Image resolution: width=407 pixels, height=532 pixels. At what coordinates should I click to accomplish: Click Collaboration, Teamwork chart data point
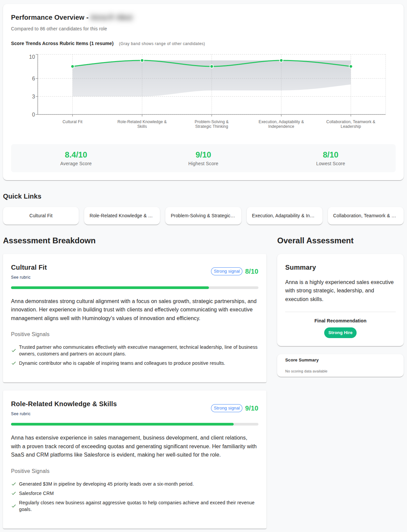pyautogui.click(x=351, y=66)
